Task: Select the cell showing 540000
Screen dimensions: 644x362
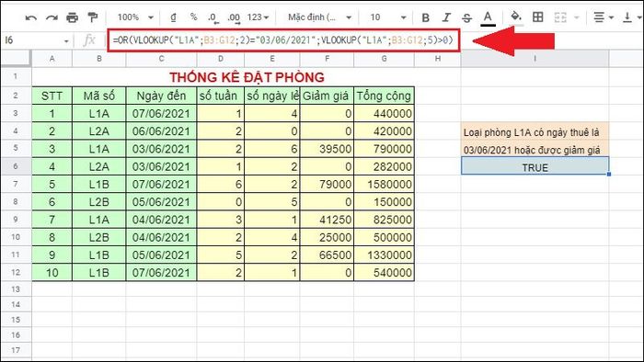Action: (x=384, y=272)
